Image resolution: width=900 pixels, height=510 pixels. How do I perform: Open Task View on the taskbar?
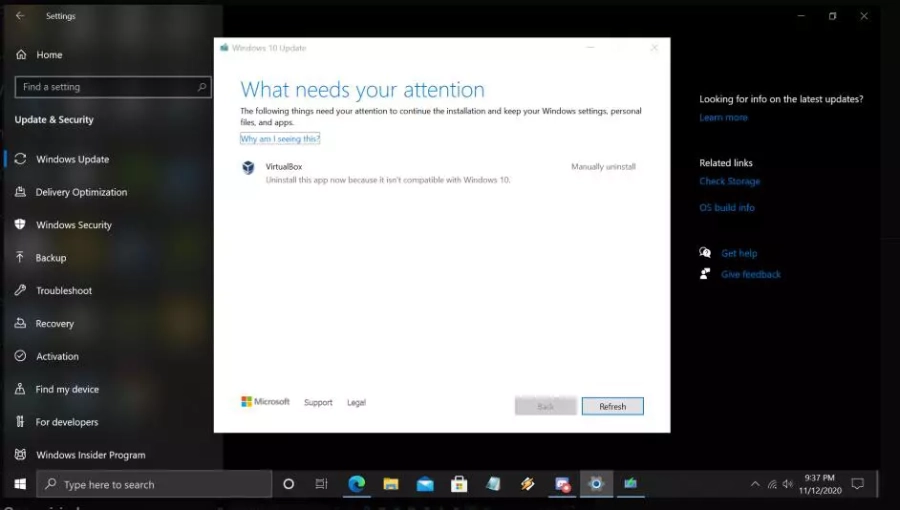[x=321, y=484]
